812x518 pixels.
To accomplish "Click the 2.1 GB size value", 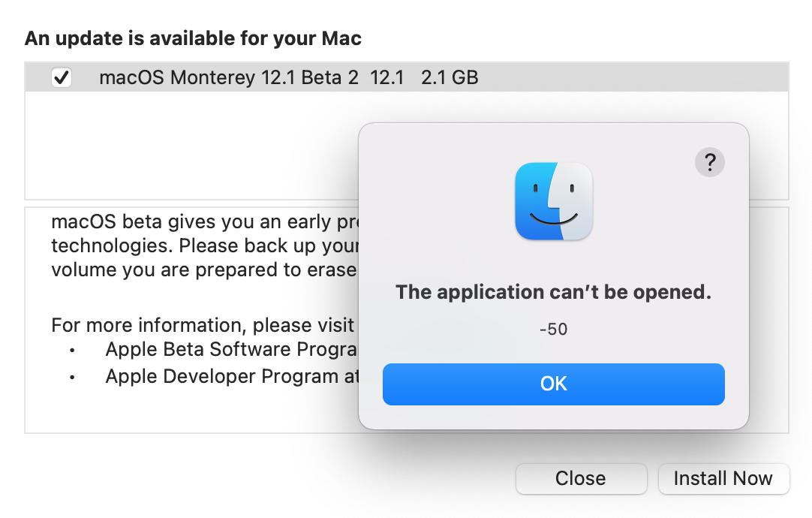I will point(450,77).
